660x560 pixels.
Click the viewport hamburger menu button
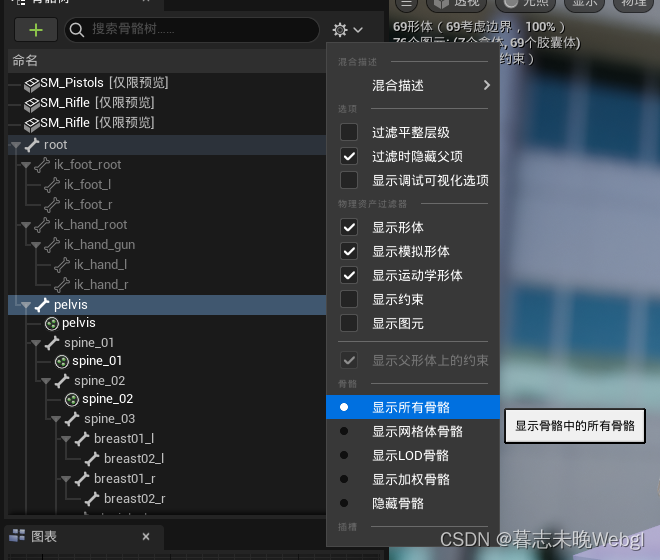pos(406,4)
